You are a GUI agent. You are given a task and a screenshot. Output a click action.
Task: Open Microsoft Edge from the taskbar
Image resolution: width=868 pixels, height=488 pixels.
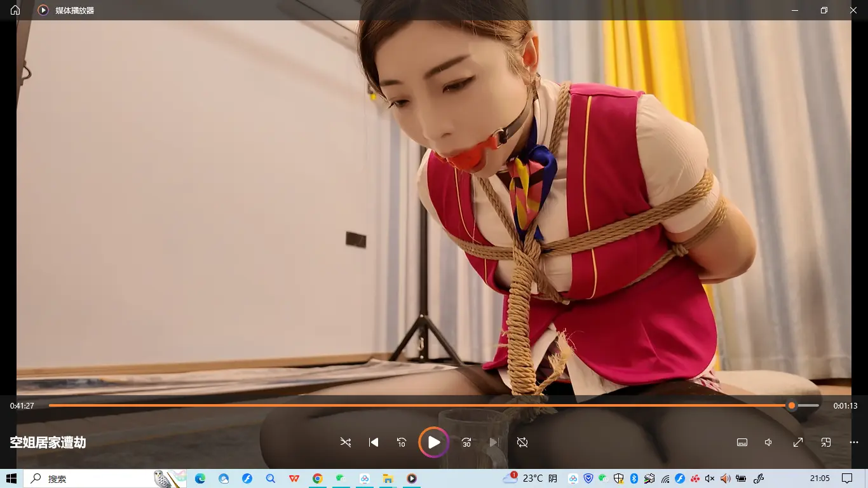pos(200,478)
